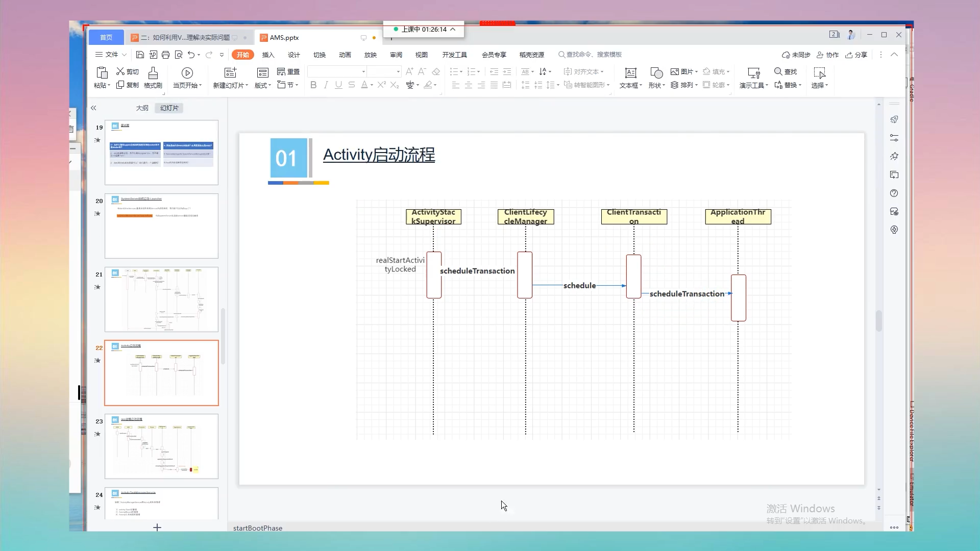Open the Insert (插入) ribbon tab
Image resolution: width=980 pixels, height=551 pixels.
[268, 55]
